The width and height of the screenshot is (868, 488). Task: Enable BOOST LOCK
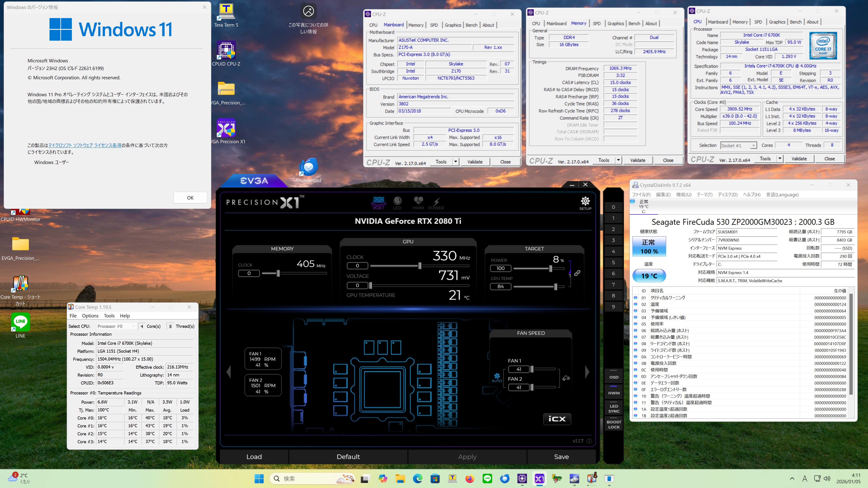[x=614, y=424]
